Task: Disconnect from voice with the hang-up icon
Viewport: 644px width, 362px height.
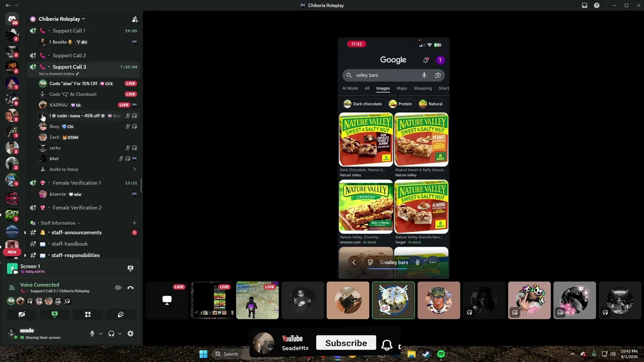Action: pyautogui.click(x=130, y=288)
